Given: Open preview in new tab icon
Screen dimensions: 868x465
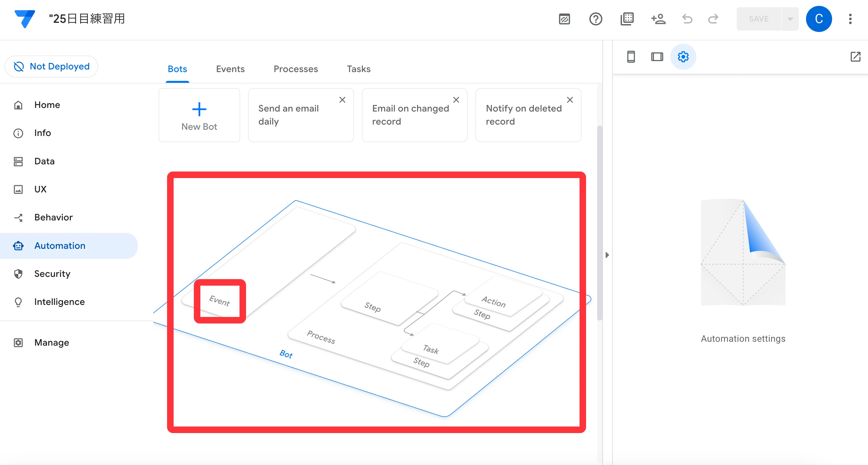Looking at the screenshot, I should (x=855, y=56).
